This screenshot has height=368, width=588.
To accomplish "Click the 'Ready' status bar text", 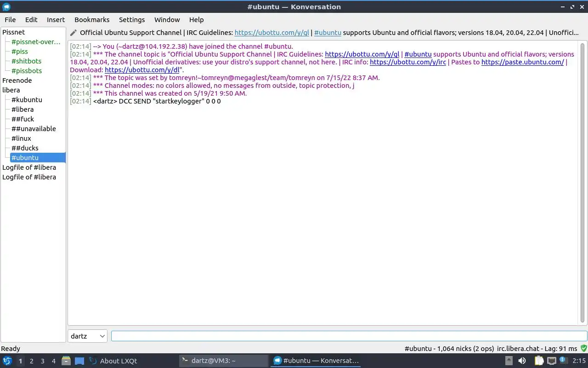I will click(x=11, y=349).
